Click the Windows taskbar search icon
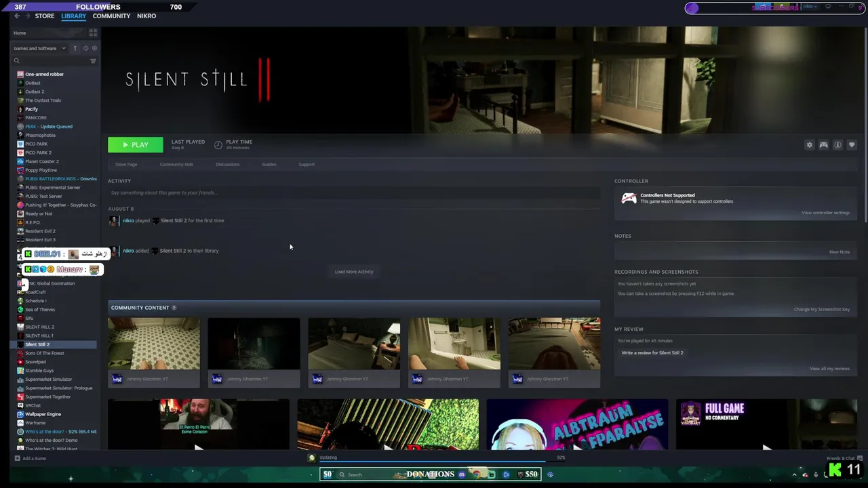 pos(342,474)
